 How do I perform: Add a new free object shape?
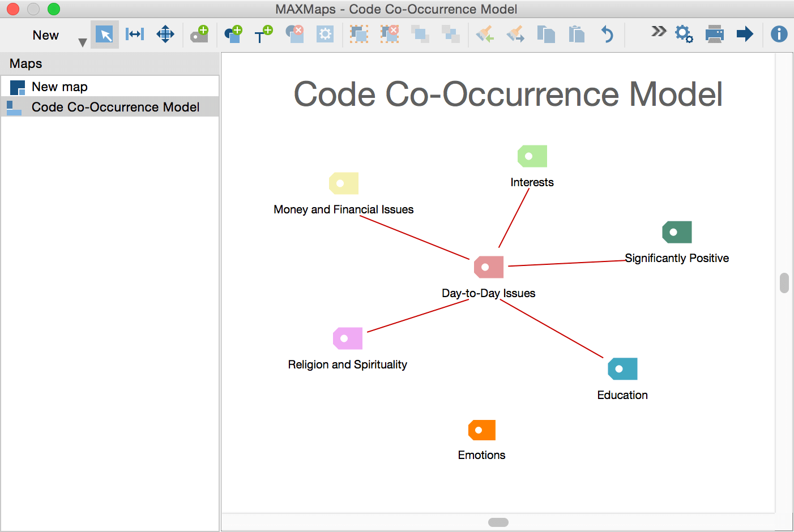pyautogui.click(x=233, y=34)
